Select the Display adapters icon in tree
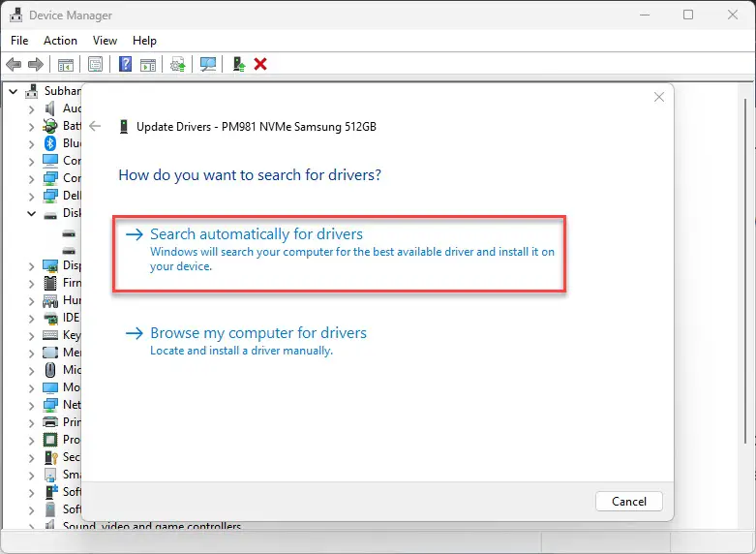This screenshot has height=554, width=756. click(50, 265)
